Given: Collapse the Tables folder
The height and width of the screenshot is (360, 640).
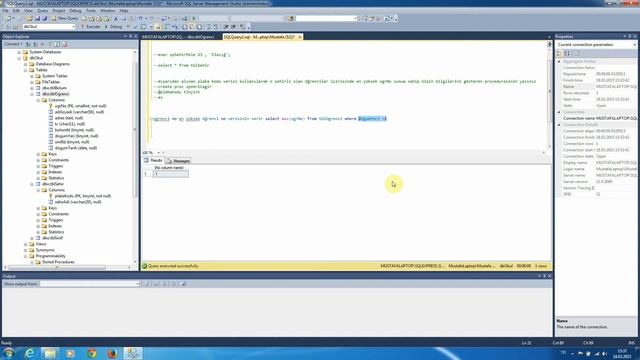Looking at the screenshot, I should pos(26,70).
